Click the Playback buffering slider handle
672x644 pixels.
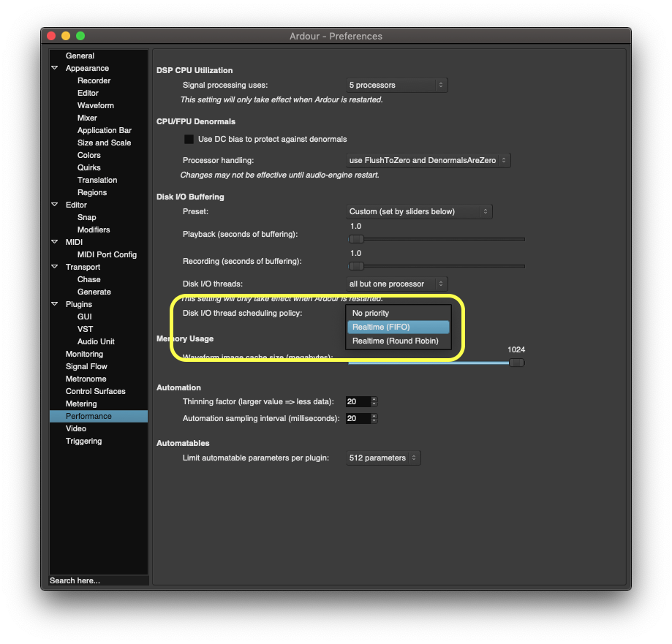(x=356, y=239)
